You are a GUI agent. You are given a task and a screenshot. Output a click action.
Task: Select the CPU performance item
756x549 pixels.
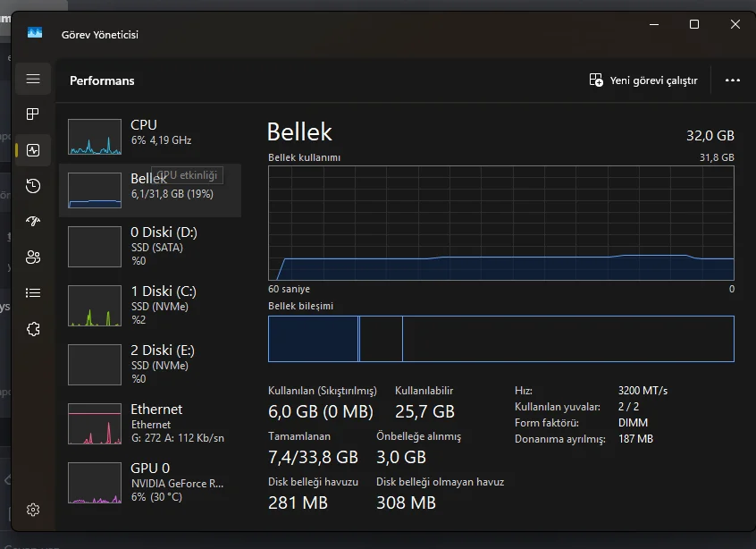point(149,132)
